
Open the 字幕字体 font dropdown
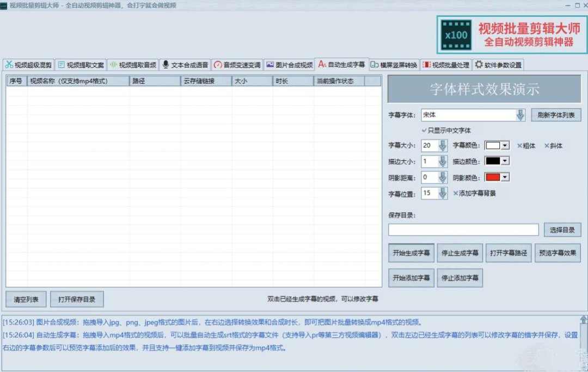520,115
